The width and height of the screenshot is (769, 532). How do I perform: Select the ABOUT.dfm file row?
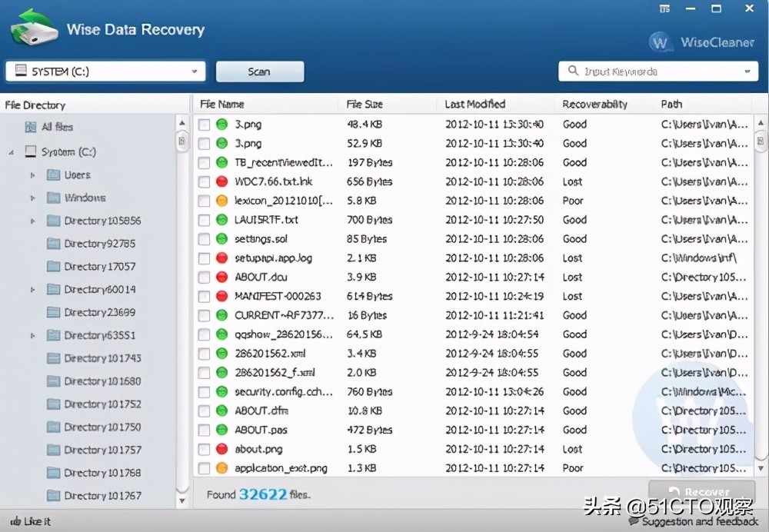[473, 411]
